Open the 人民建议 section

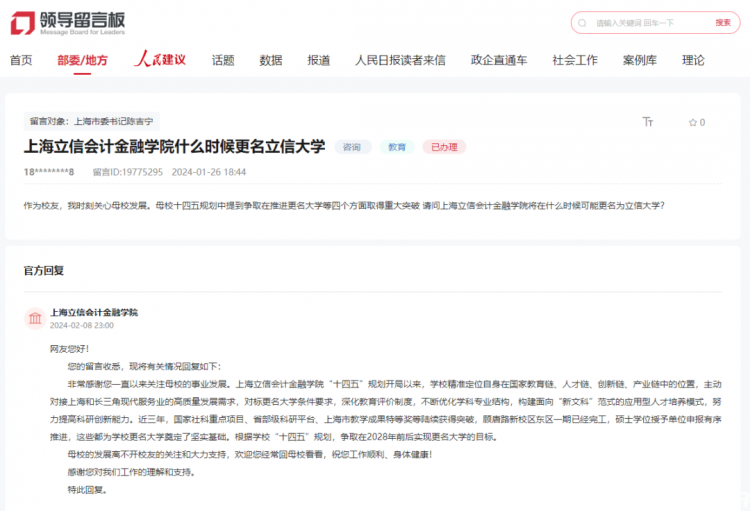[x=160, y=59]
